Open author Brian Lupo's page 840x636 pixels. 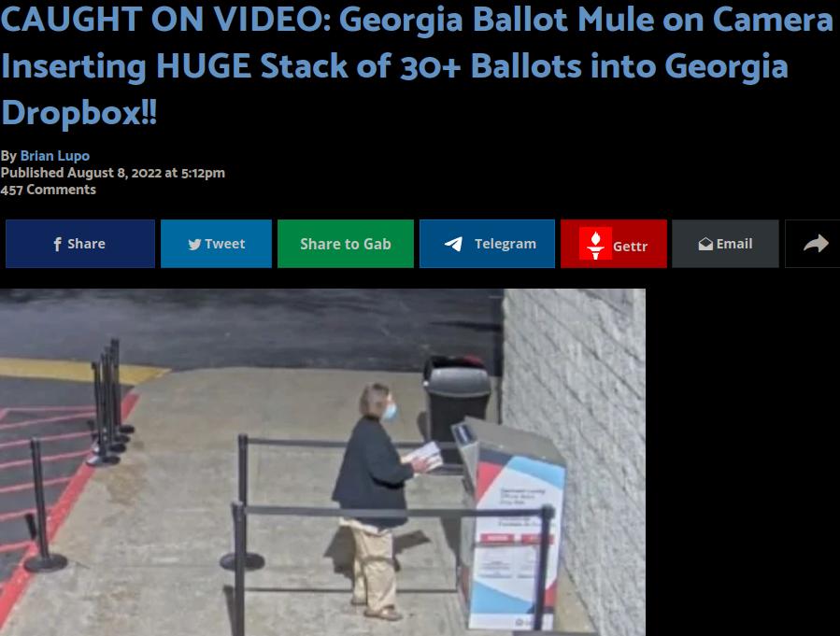click(x=54, y=156)
